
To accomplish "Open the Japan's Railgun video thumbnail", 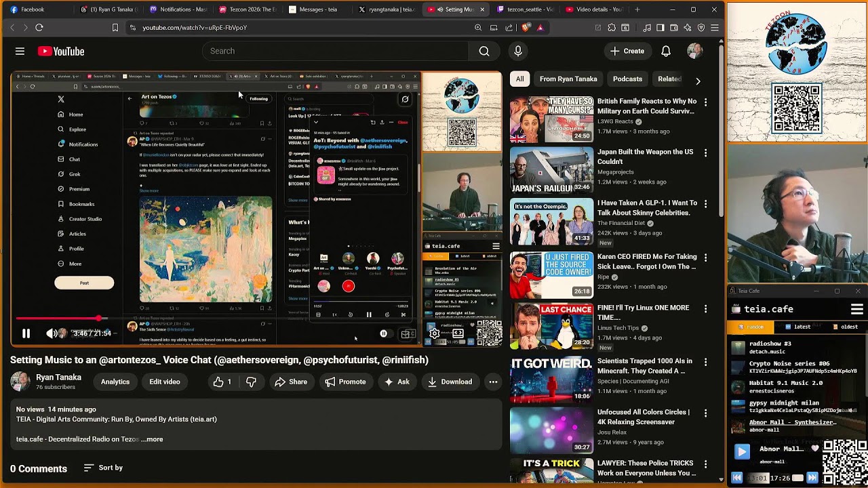I will pos(551,170).
